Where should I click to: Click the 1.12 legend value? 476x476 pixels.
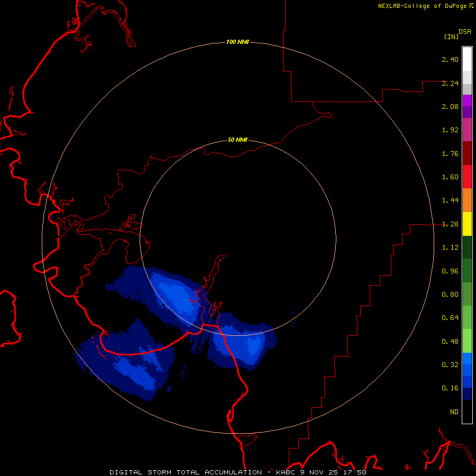pyautogui.click(x=450, y=248)
